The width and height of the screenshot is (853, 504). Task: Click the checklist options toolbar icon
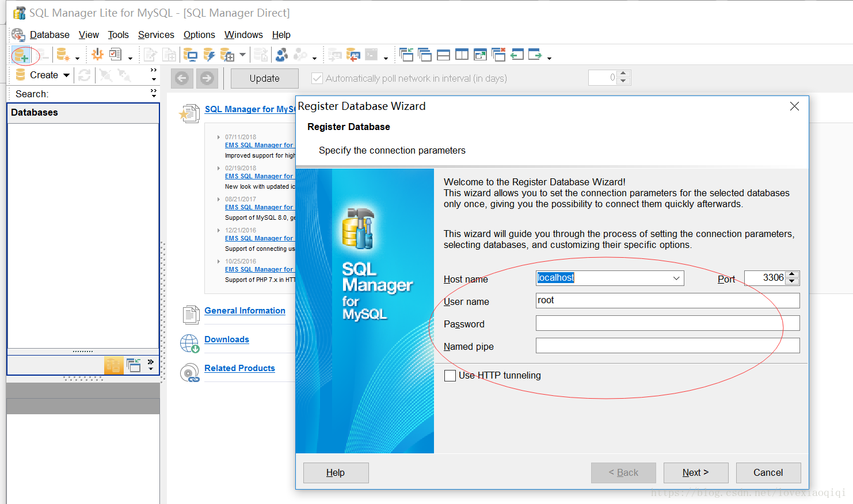(116, 55)
